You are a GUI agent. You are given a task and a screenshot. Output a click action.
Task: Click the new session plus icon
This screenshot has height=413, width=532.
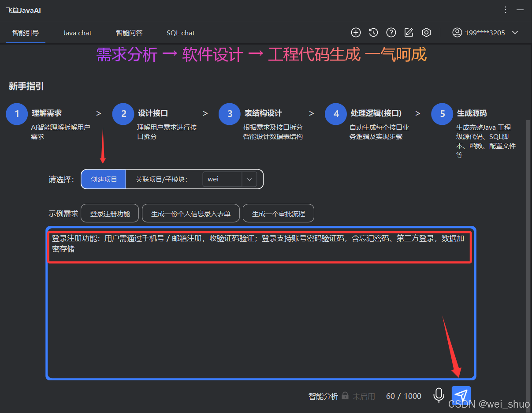(356, 32)
